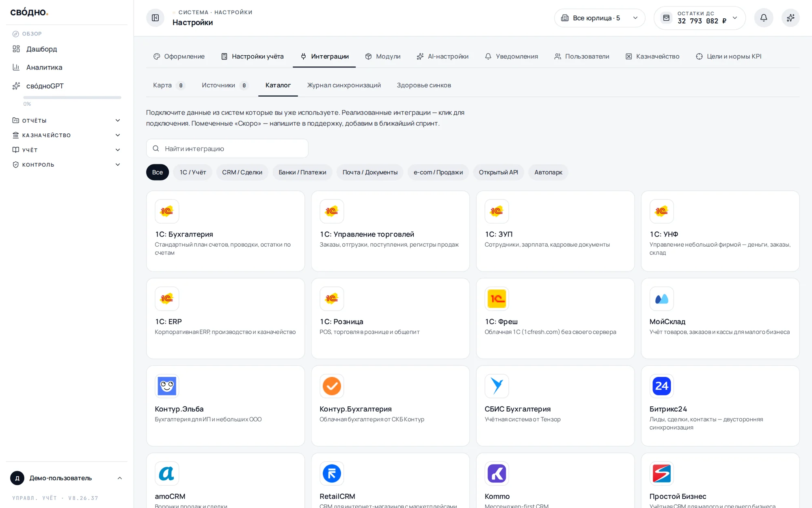Click the Контур.Бухгалтерия orange check icon
Image resolution: width=812 pixels, height=508 pixels.
[x=332, y=386]
